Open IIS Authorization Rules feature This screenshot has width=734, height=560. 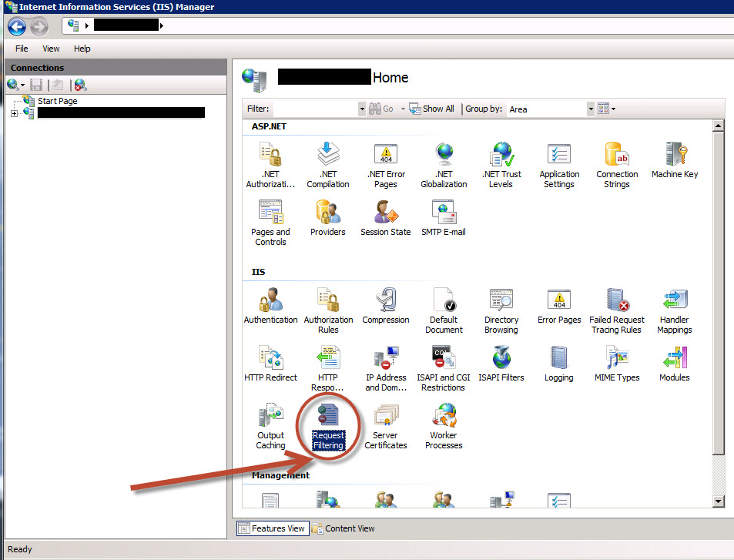[328, 311]
